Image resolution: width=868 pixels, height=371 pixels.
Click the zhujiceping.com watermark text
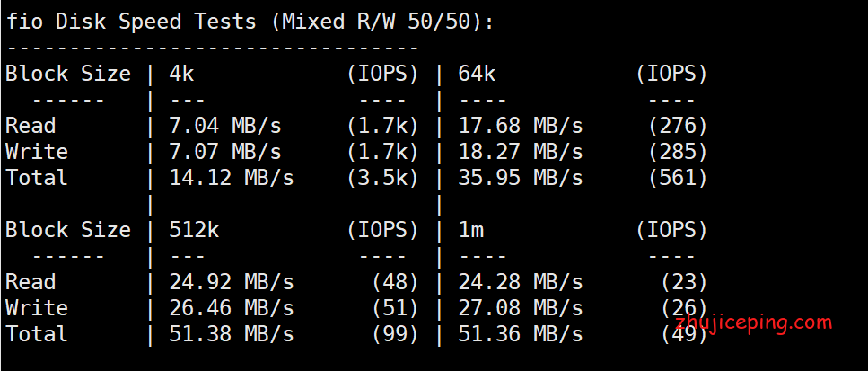(x=754, y=322)
